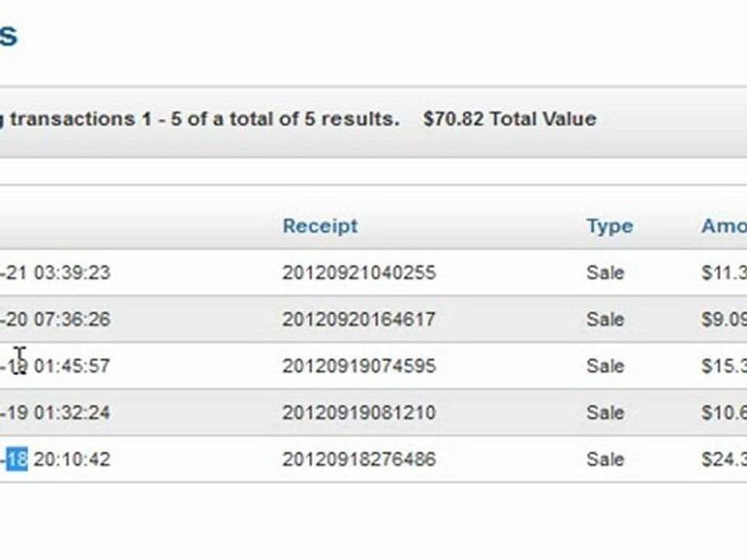Select receipt number 20120921040255
The width and height of the screenshot is (747, 560).
point(359,273)
